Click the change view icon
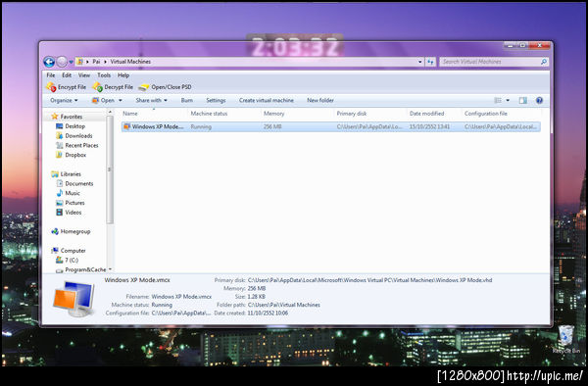588x386 pixels. pos(498,101)
